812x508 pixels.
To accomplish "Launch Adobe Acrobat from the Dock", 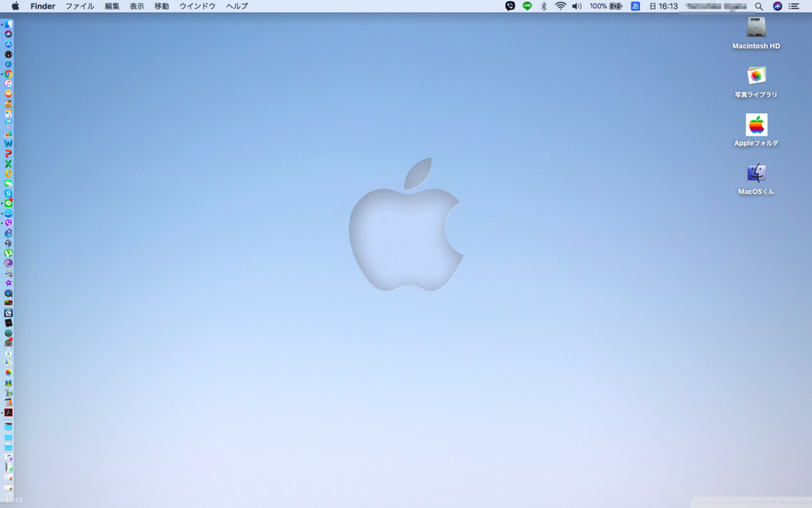I will pos(8,413).
